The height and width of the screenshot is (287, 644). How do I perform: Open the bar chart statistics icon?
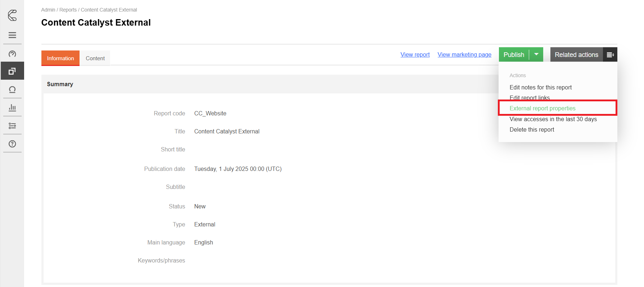coord(12,107)
